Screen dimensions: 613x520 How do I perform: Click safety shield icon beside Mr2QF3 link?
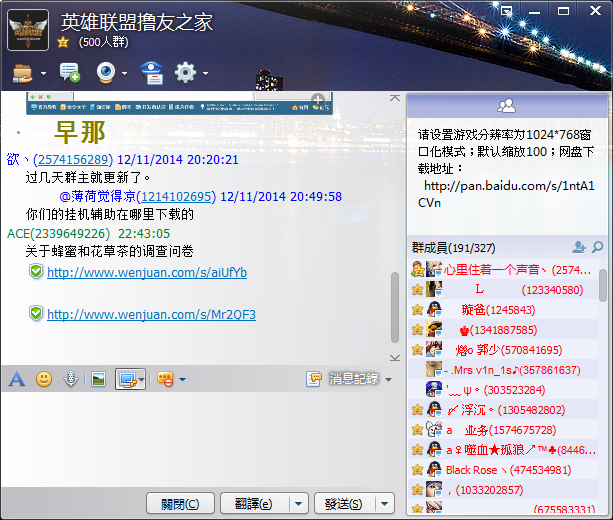click(x=36, y=314)
